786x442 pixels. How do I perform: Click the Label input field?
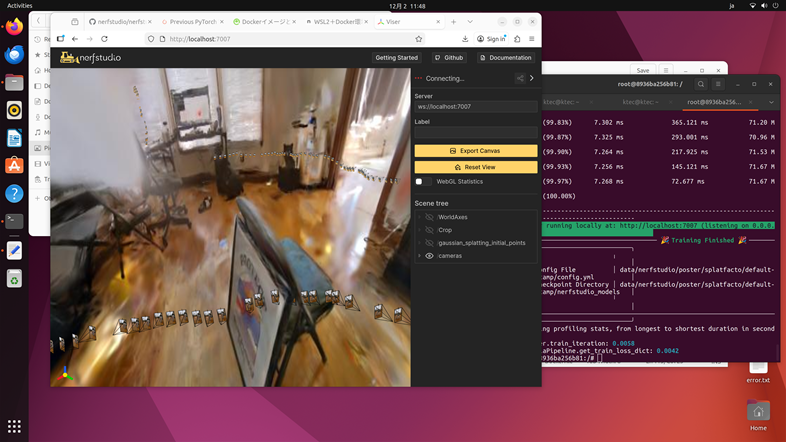476,132
